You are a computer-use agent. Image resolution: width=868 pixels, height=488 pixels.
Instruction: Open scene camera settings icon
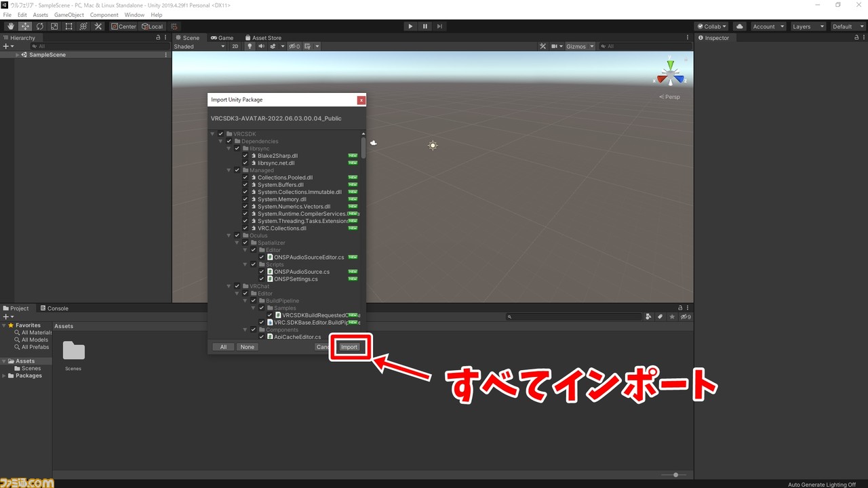[556, 46]
